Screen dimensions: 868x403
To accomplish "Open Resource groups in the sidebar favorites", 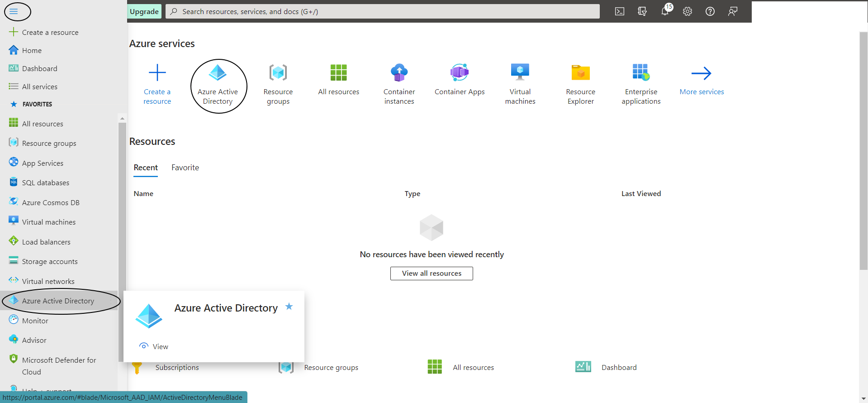I will pyautogui.click(x=49, y=143).
